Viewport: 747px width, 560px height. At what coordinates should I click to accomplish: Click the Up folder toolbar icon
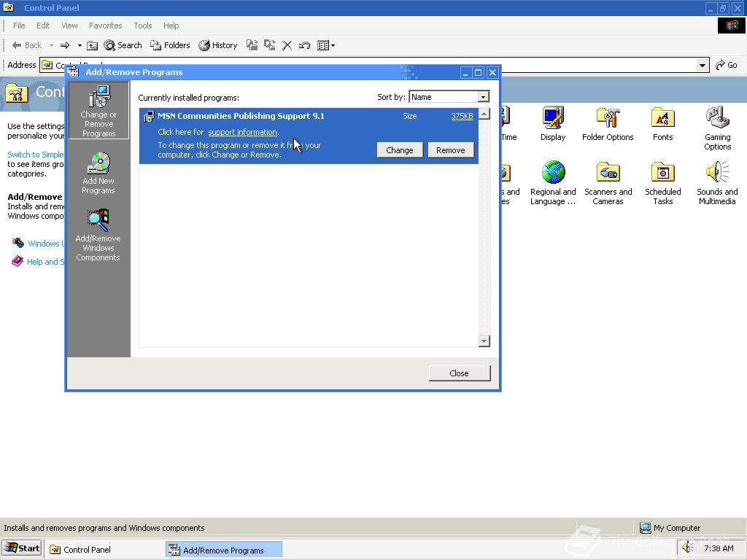[x=93, y=45]
